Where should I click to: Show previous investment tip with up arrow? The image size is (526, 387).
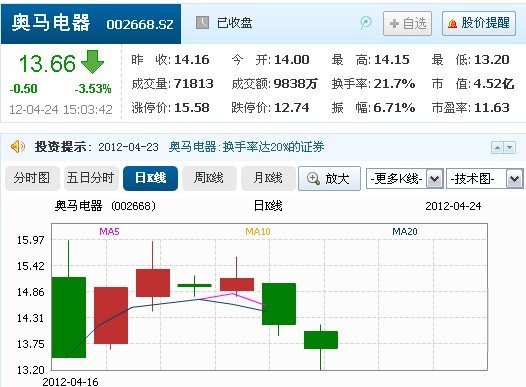click(x=497, y=148)
